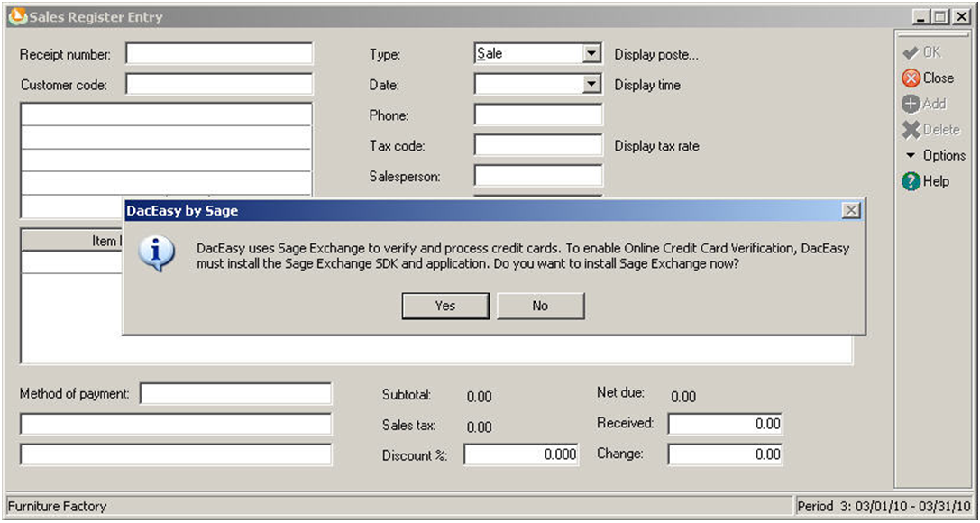
Task: Open Help via the question mark icon
Action: [911, 181]
